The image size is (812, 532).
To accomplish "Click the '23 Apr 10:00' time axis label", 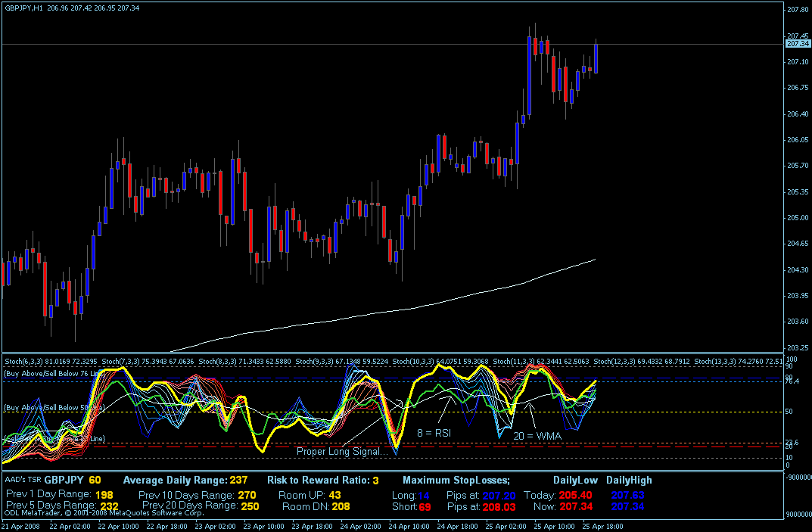I will pos(263,526).
